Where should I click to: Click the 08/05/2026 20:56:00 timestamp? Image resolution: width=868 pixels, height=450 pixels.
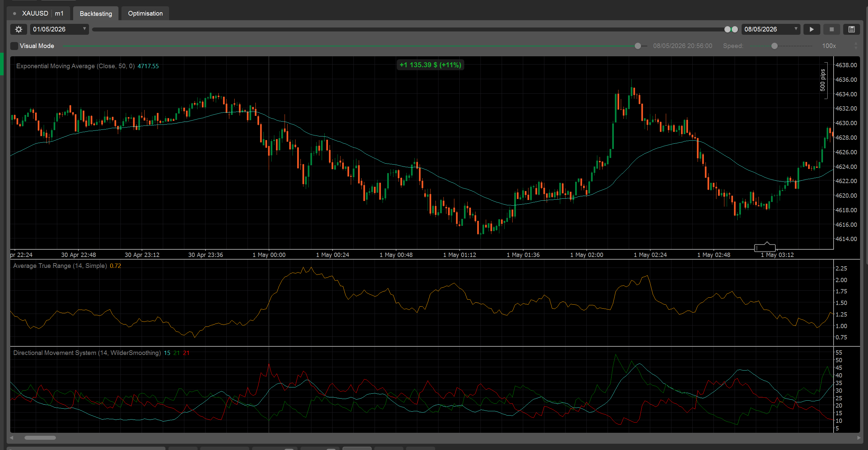click(683, 46)
